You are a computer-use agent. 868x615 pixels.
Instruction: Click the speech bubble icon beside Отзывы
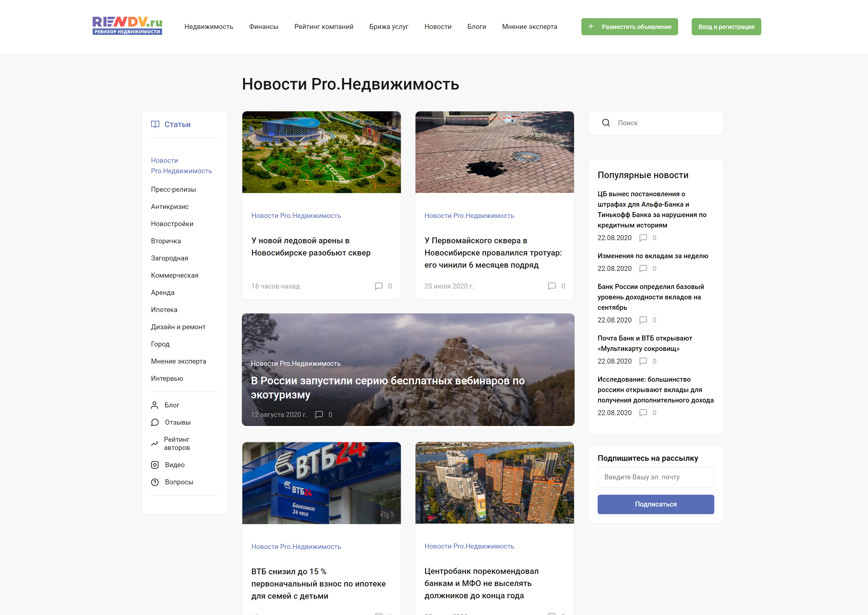tap(155, 422)
